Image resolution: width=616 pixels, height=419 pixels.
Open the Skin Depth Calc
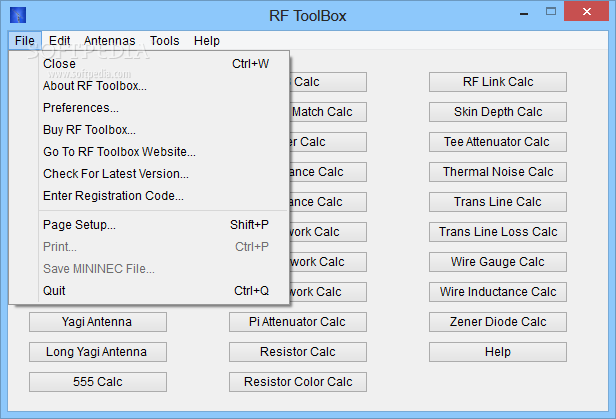(x=498, y=112)
